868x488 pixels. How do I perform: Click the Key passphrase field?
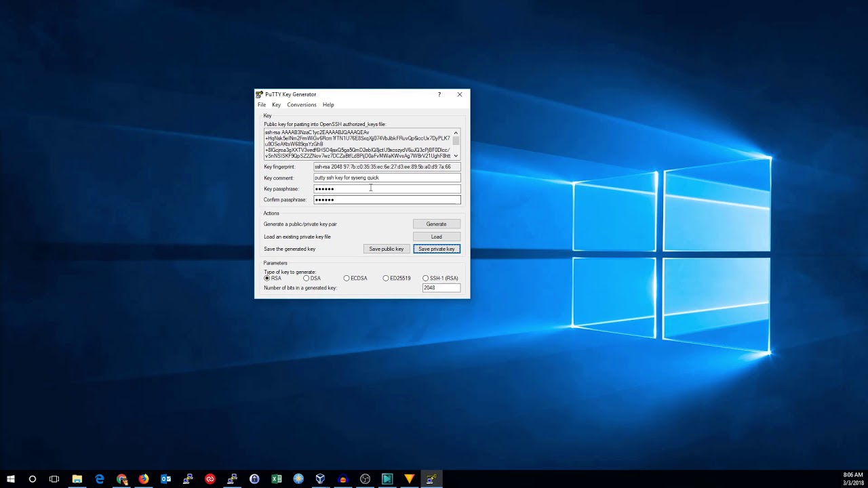pyautogui.click(x=387, y=188)
